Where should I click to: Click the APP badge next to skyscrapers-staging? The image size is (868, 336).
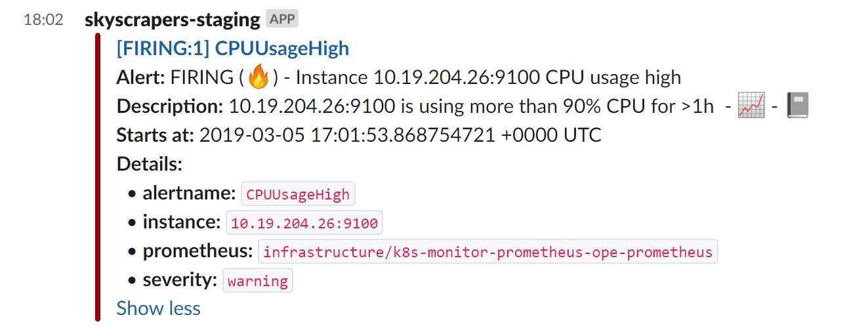(x=283, y=19)
